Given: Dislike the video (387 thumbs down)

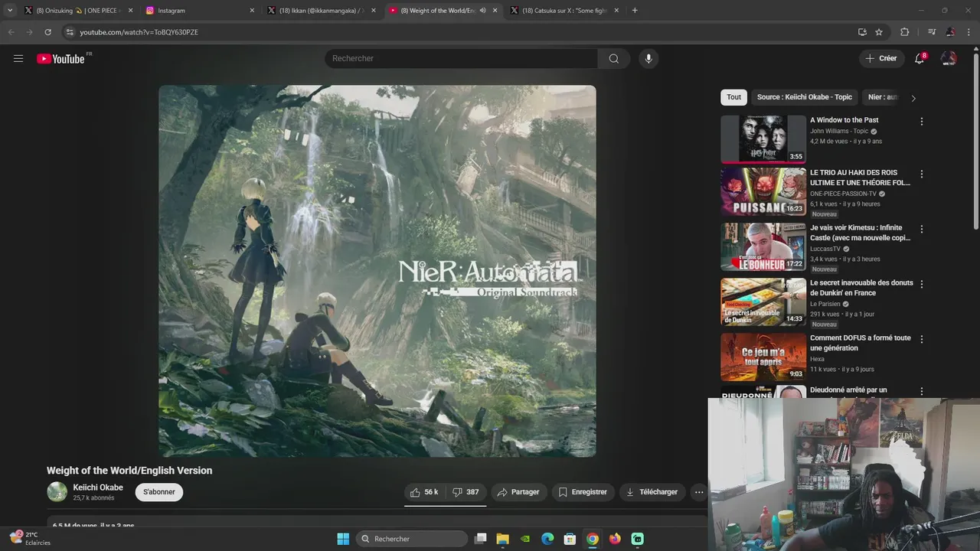Looking at the screenshot, I should pyautogui.click(x=465, y=492).
